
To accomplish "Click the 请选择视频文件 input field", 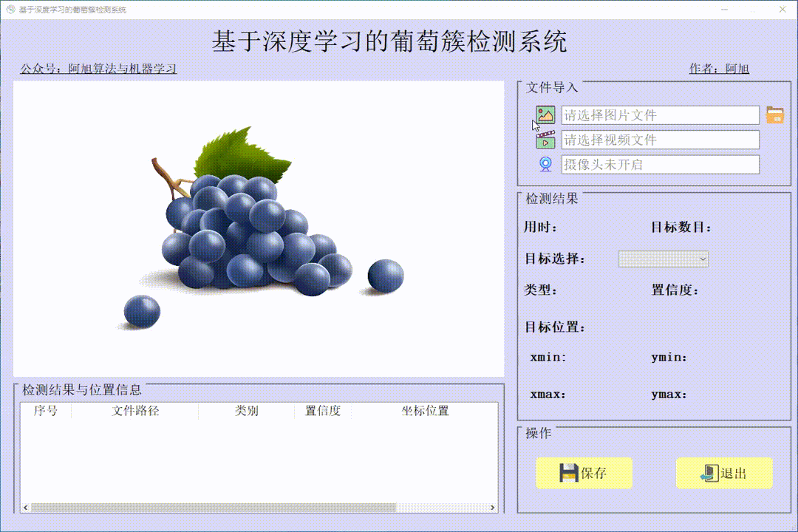I will (x=660, y=140).
